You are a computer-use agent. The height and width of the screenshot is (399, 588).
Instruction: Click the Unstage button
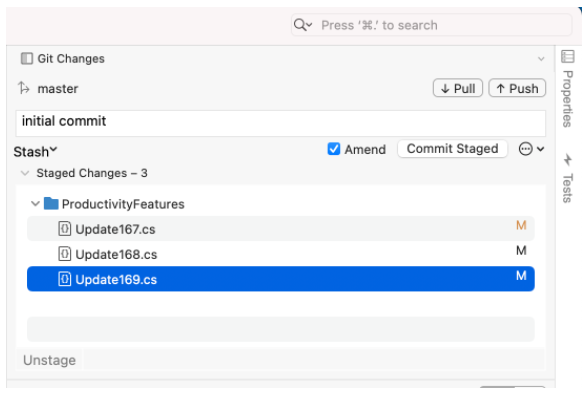pyautogui.click(x=50, y=360)
